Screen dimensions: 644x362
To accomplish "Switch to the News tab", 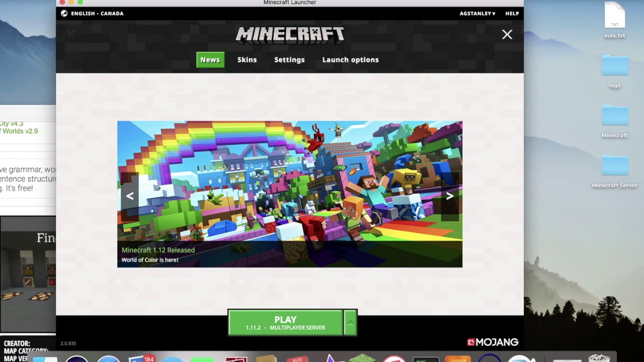I will [210, 60].
